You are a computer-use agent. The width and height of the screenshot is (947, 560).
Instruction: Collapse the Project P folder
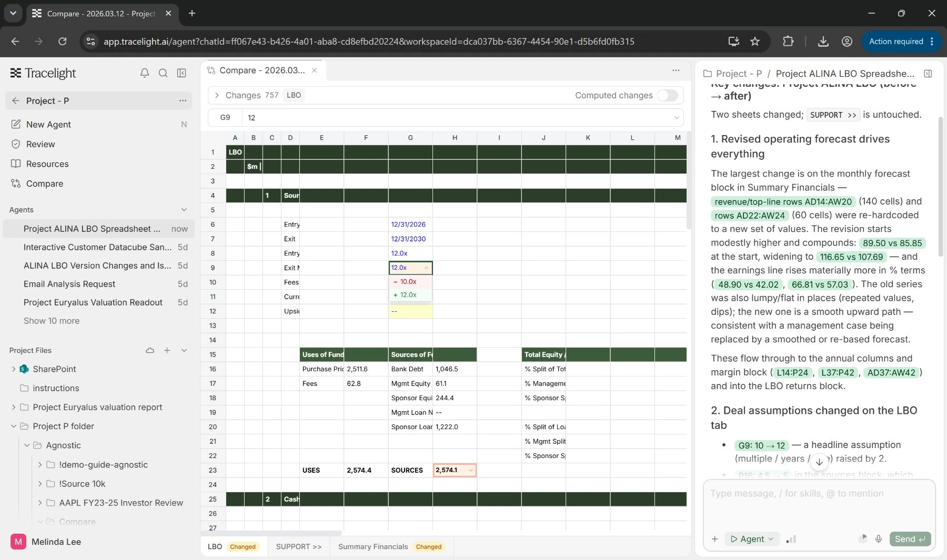point(14,426)
